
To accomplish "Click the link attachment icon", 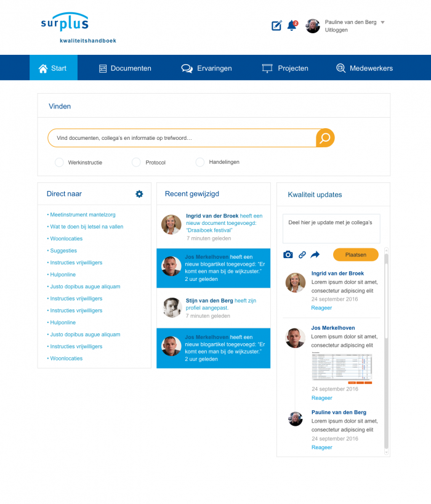I will click(x=302, y=255).
